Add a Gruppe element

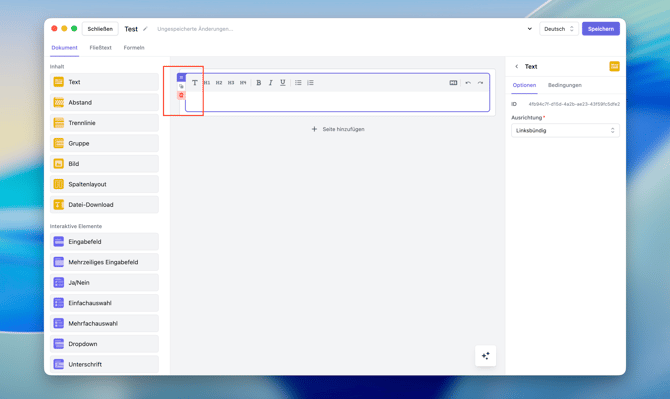click(104, 144)
